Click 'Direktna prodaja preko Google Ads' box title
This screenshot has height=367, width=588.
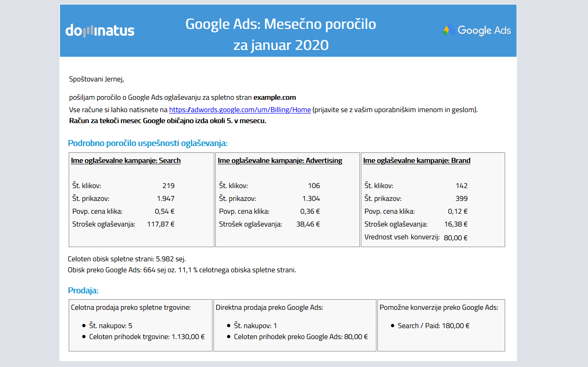(x=269, y=308)
